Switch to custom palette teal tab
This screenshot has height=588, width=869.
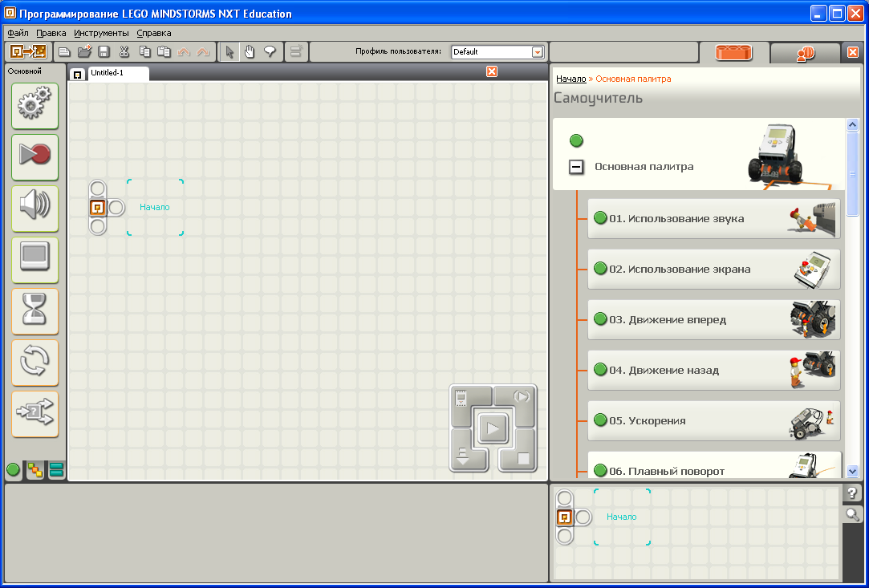56,470
